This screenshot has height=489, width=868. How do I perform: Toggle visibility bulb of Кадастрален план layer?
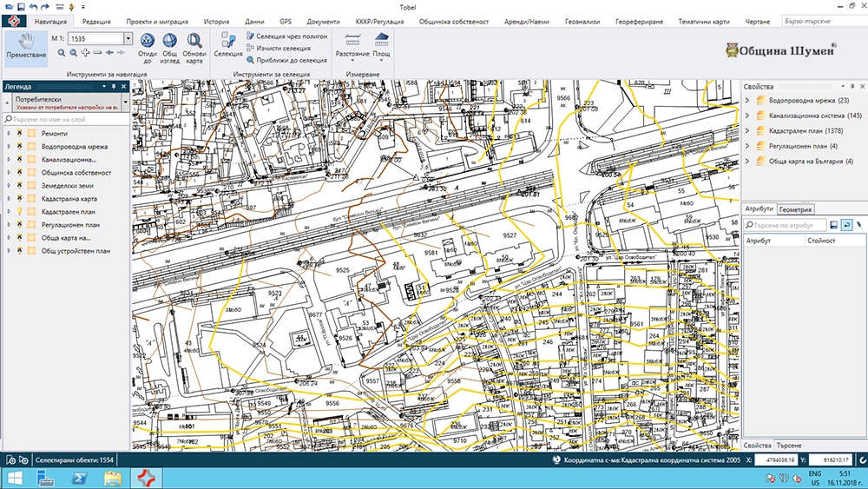(x=19, y=212)
